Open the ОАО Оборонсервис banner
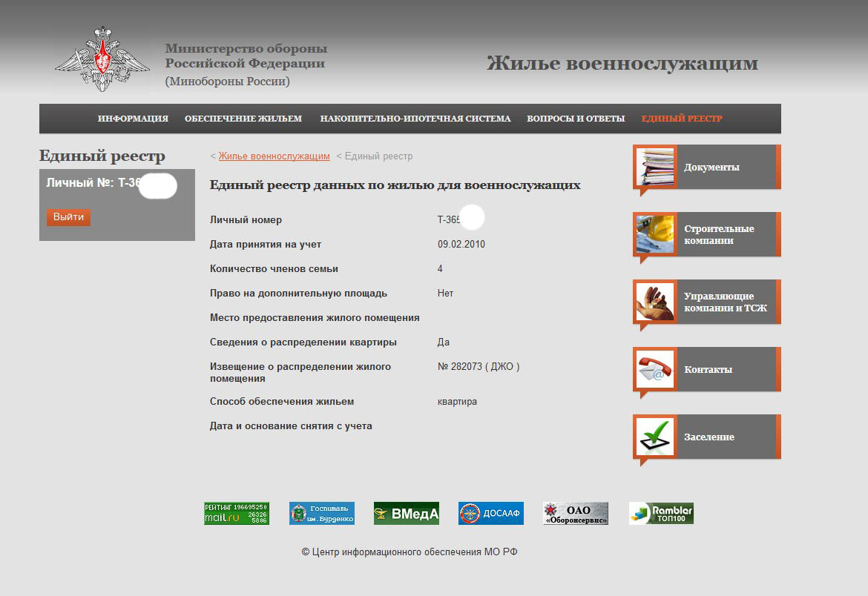 pyautogui.click(x=575, y=513)
